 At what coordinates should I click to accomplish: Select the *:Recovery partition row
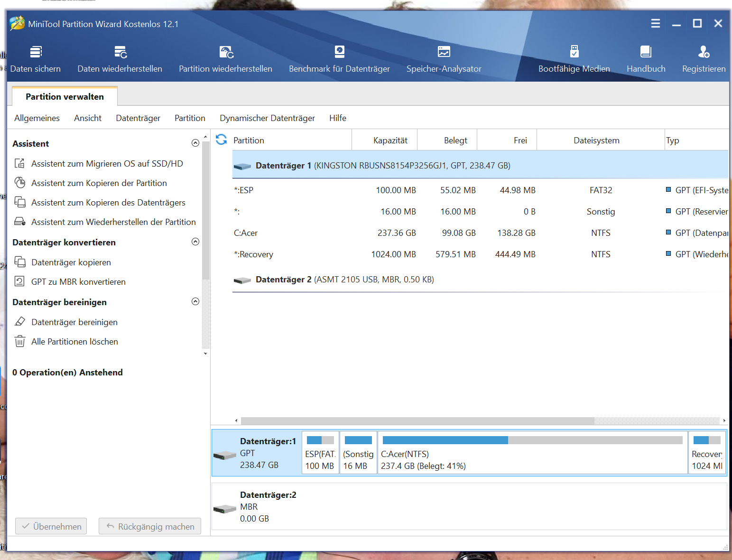pos(480,254)
